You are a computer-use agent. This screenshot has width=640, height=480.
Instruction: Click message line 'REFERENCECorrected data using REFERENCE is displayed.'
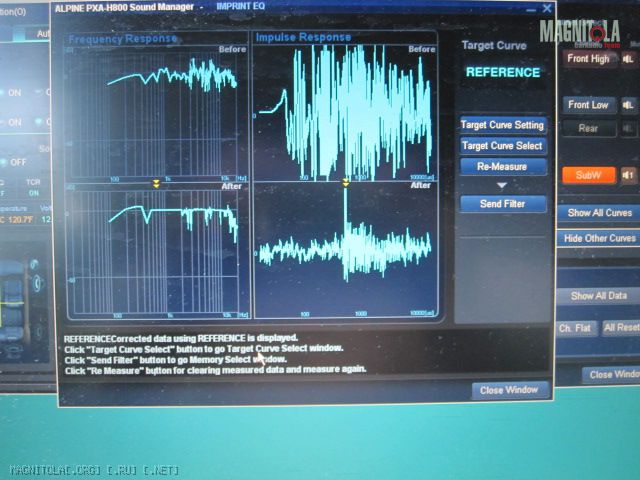[x=181, y=338]
